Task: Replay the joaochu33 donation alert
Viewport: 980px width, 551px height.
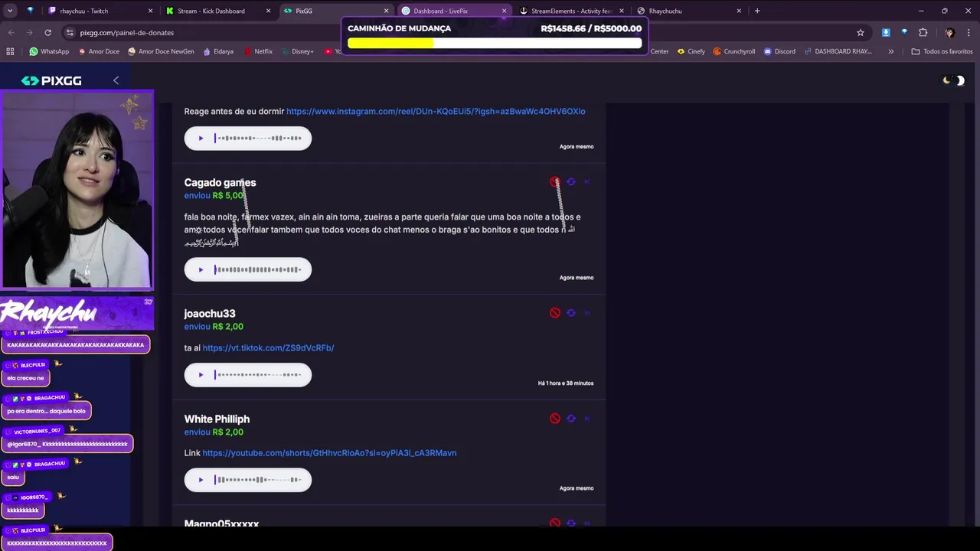Action: pyautogui.click(x=571, y=313)
